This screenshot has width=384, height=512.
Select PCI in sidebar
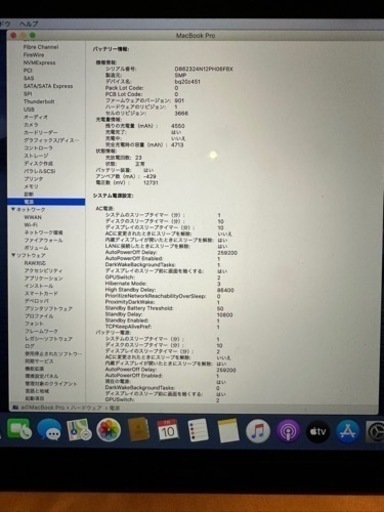tap(28, 70)
